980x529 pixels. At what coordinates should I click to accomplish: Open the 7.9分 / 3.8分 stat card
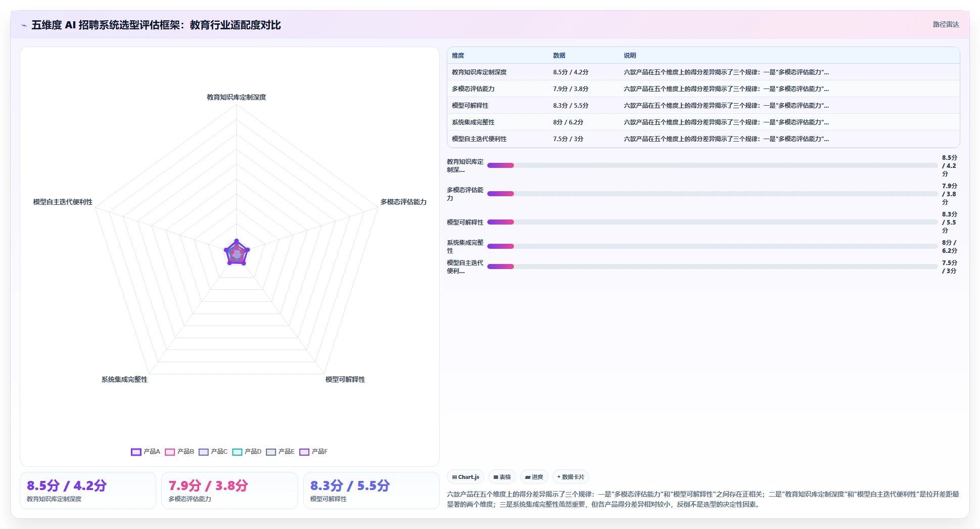(229, 491)
